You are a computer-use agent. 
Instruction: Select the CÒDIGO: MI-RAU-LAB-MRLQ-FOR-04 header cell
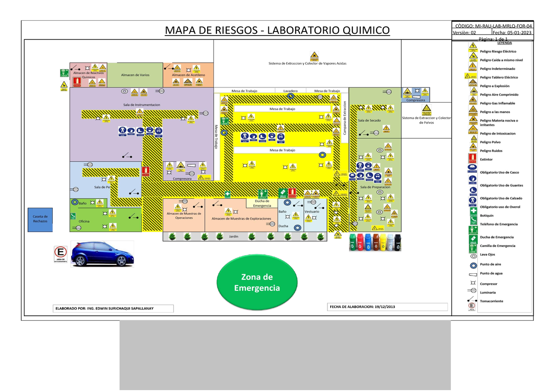click(493, 25)
